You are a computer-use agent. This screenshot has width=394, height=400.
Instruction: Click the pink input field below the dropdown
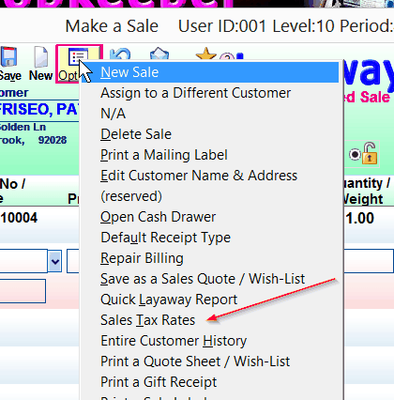point(23,291)
